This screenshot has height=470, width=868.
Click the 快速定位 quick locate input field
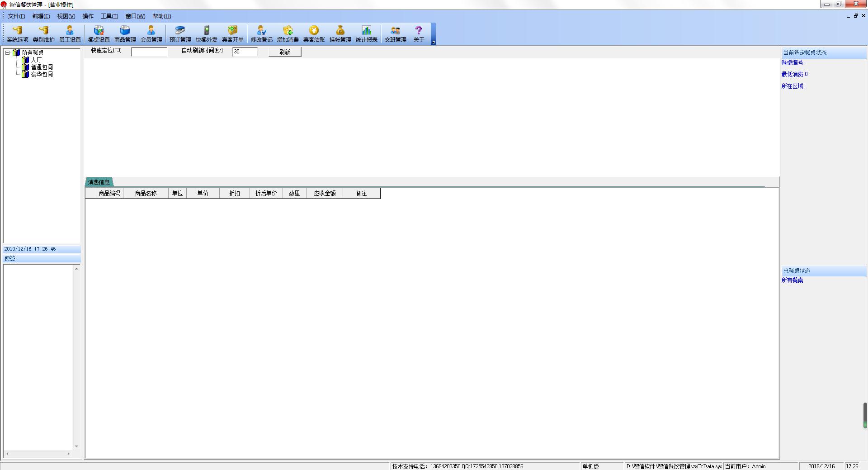(x=149, y=52)
